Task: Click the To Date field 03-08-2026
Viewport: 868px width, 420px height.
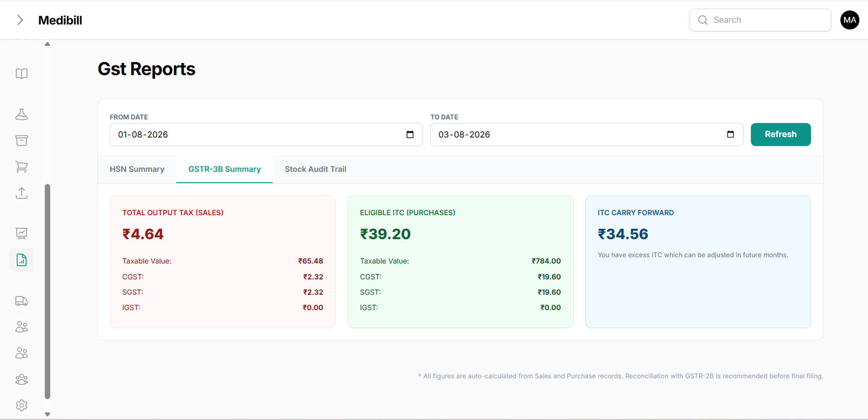Action: coord(586,134)
